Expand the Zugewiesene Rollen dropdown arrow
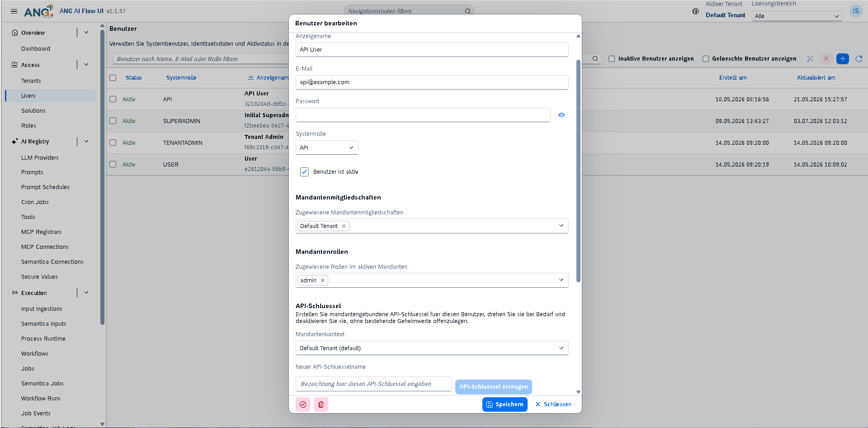The height and width of the screenshot is (428, 868). coord(561,280)
